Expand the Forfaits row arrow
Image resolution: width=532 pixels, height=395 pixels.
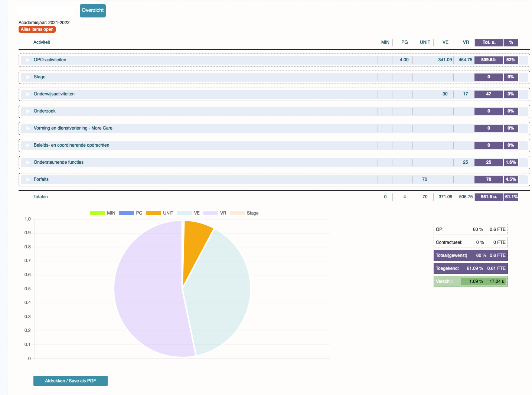pos(28,179)
